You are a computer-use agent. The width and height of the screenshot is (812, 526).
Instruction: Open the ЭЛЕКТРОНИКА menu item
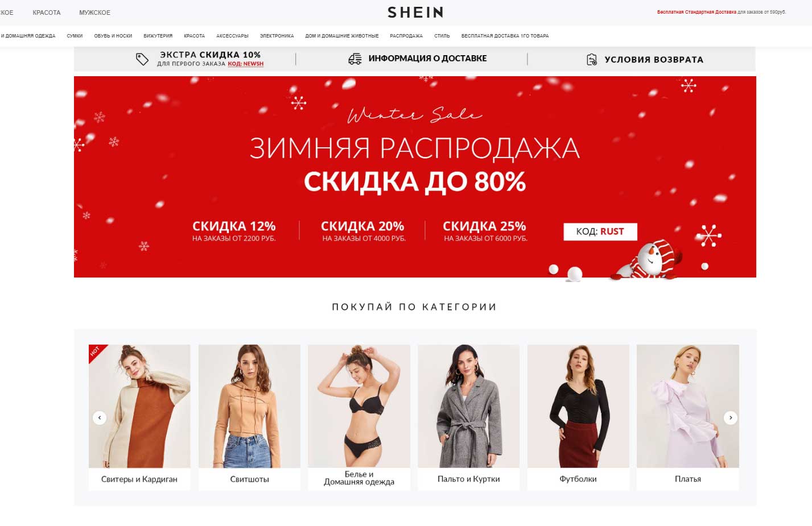tap(277, 36)
